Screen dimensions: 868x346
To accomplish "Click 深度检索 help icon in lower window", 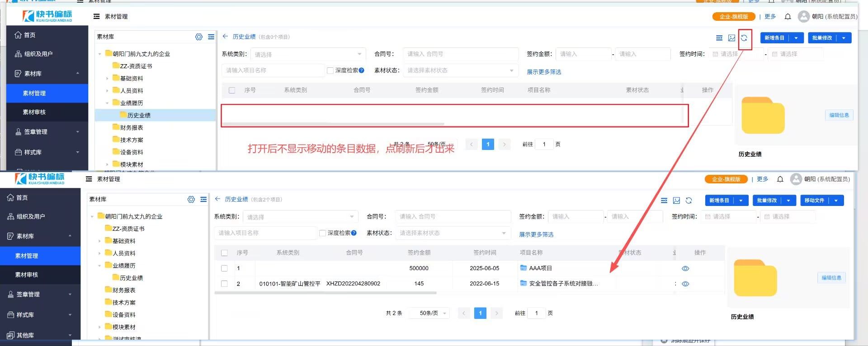I will 354,233.
